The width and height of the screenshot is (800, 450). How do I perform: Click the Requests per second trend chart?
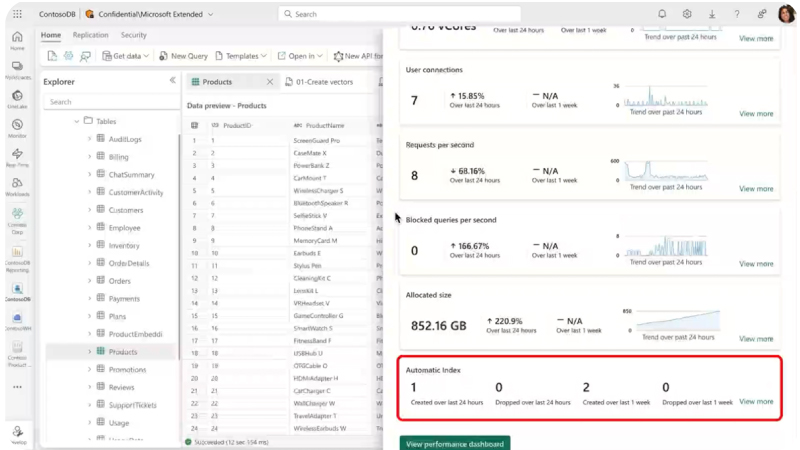pos(666,171)
